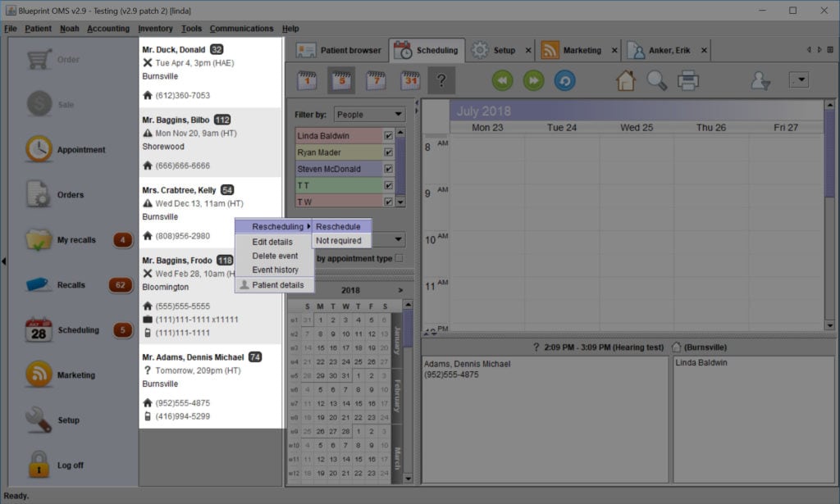
Task: Open Marketing RSS icon in sidebar
Action: point(39,375)
